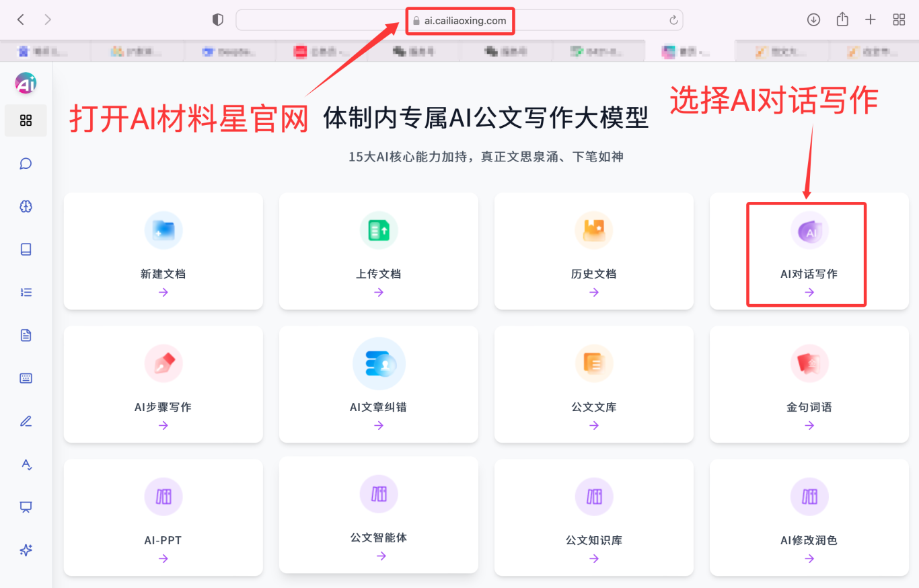Viewport: 919px width, 588px height.
Task: Click the browser address bar
Action: coord(459,20)
